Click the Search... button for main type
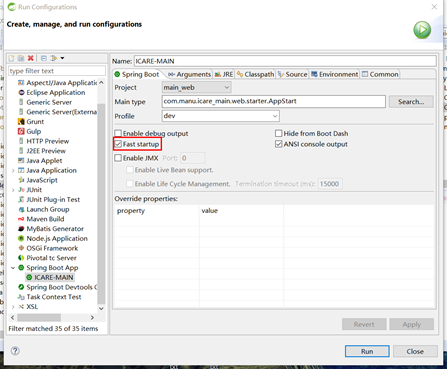This screenshot has width=447, height=369. 411,102
